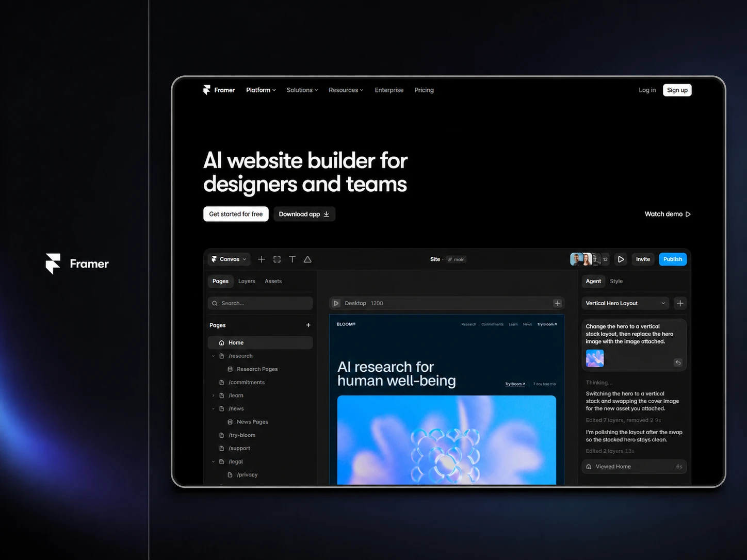Switch to the Assets tab

click(273, 282)
